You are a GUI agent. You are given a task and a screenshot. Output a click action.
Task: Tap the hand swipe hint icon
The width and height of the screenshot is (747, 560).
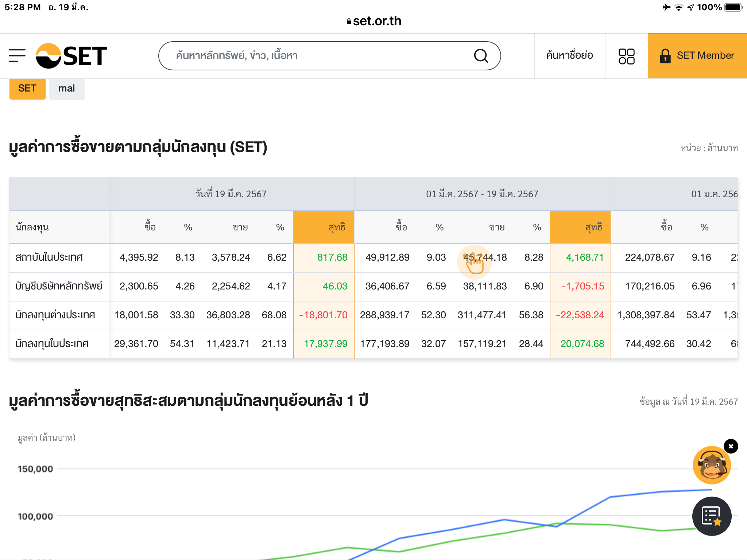tap(474, 262)
